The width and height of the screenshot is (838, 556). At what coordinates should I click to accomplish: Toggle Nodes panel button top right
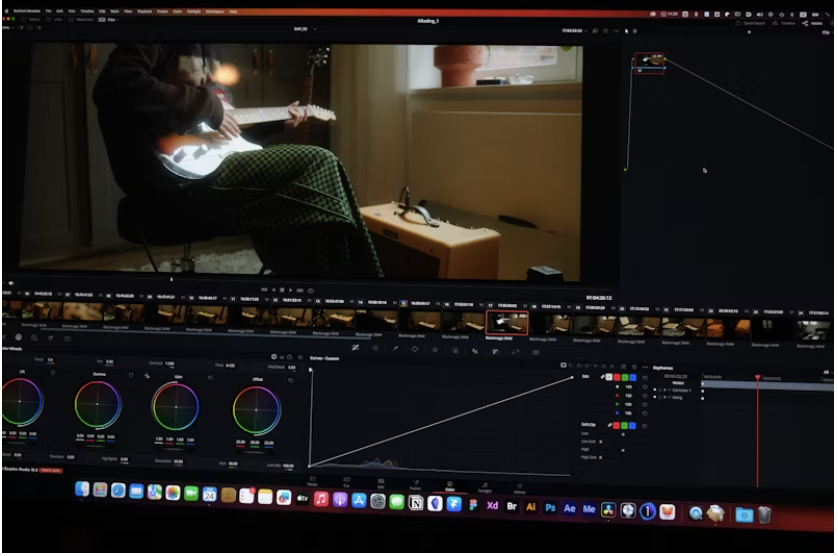point(812,23)
